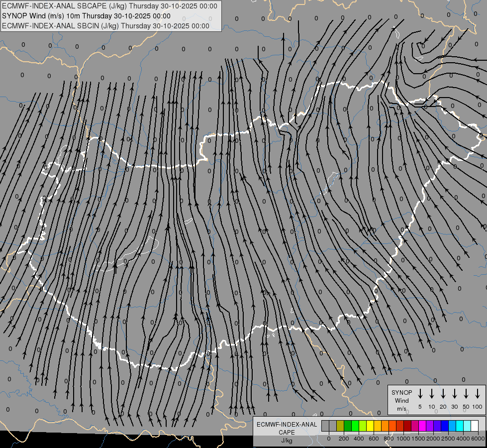Select the bright green CAPE swatch
The width and height of the screenshot is (487, 448).
tap(355, 426)
